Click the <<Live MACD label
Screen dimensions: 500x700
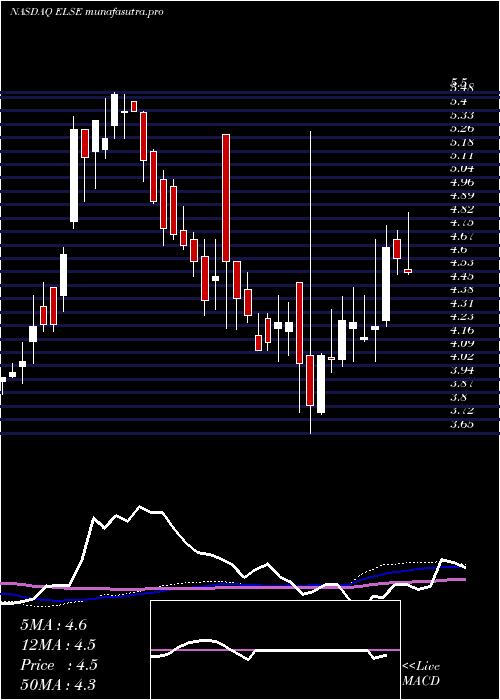421,674
